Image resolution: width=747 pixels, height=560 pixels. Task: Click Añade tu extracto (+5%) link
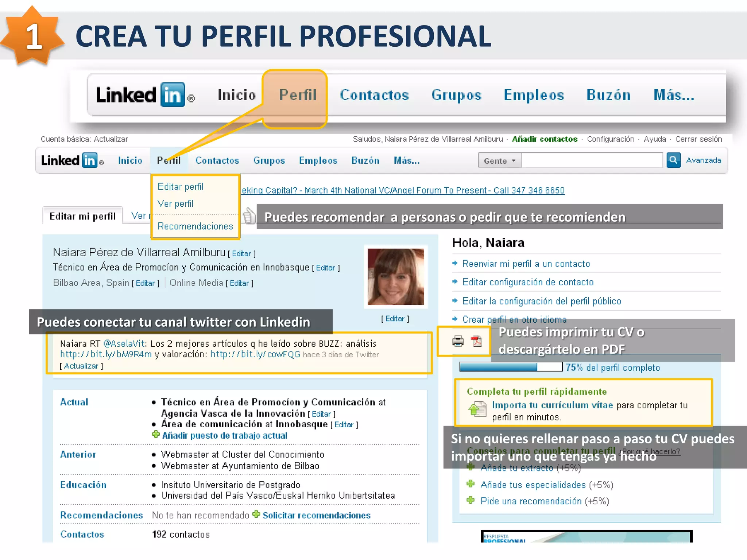[x=530, y=468]
